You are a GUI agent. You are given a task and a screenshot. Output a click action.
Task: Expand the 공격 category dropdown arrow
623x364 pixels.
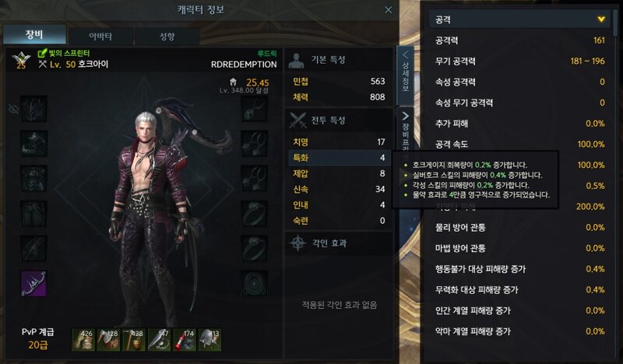pos(600,19)
